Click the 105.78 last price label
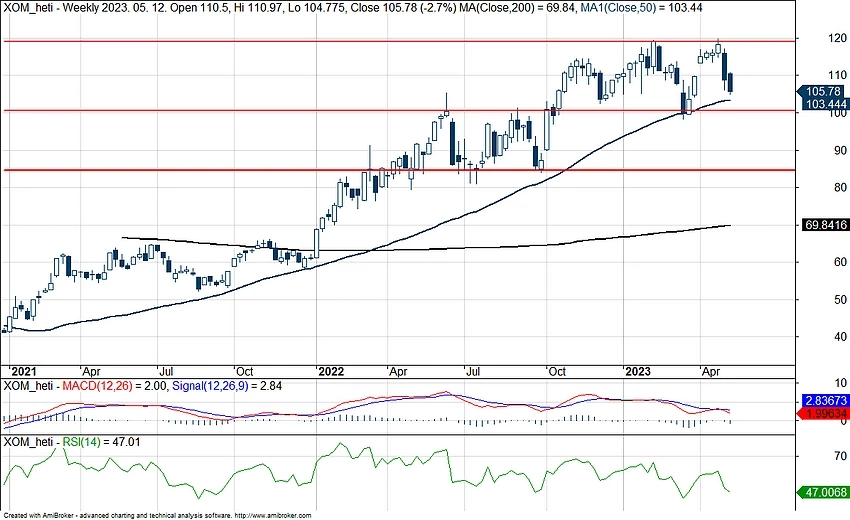This screenshot has height=520, width=850. [x=824, y=91]
